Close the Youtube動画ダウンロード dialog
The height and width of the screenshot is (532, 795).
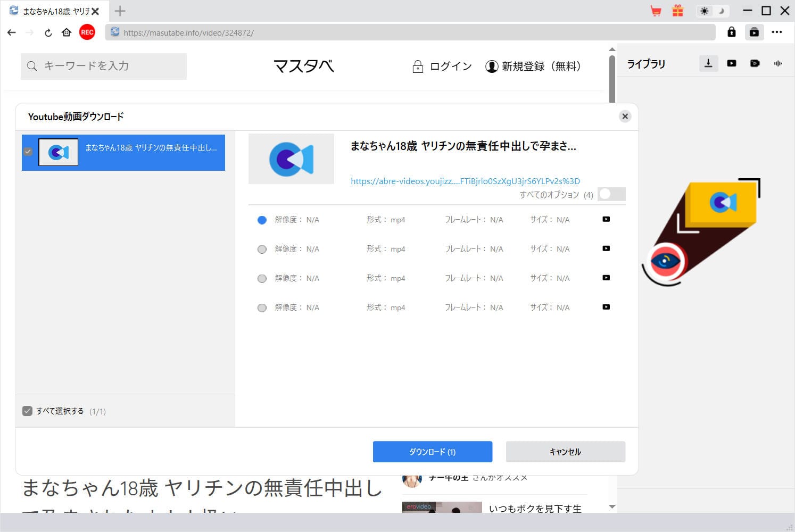click(x=625, y=116)
